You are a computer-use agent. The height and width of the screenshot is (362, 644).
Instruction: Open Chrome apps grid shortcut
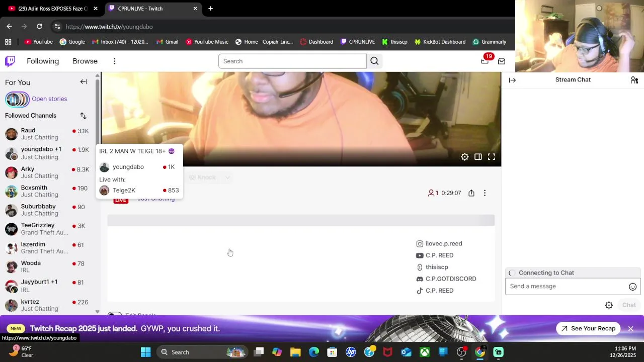[8, 42]
